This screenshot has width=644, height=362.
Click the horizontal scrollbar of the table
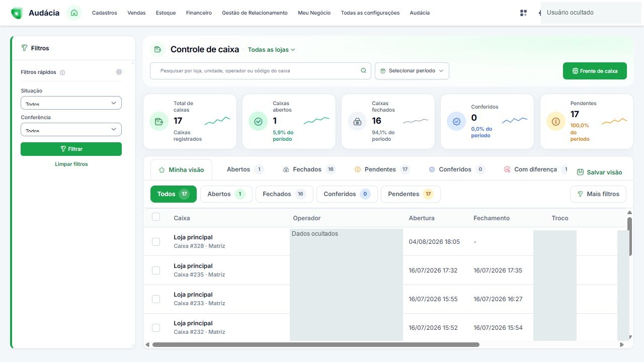tap(316, 344)
